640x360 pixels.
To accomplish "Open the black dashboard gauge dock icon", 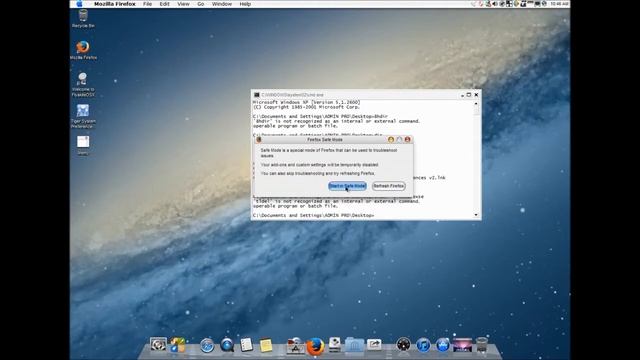I will coord(403,345).
